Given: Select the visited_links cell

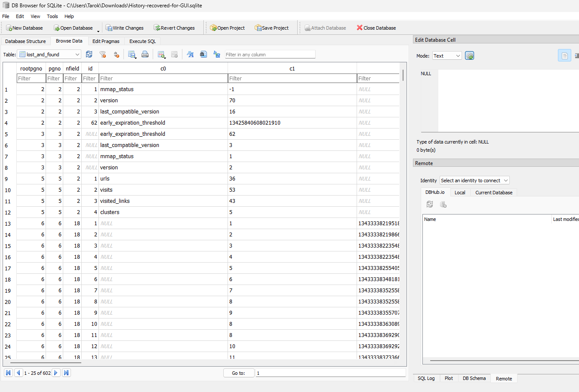Looking at the screenshot, I should [163, 201].
